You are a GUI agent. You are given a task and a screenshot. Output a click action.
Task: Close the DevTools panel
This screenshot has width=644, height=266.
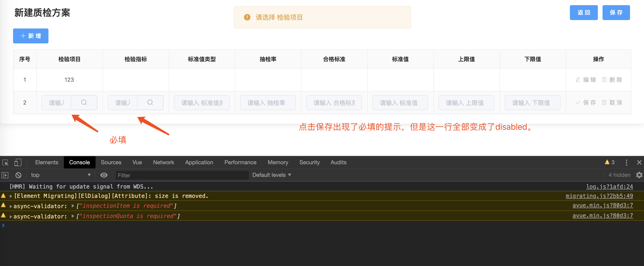[x=639, y=163]
